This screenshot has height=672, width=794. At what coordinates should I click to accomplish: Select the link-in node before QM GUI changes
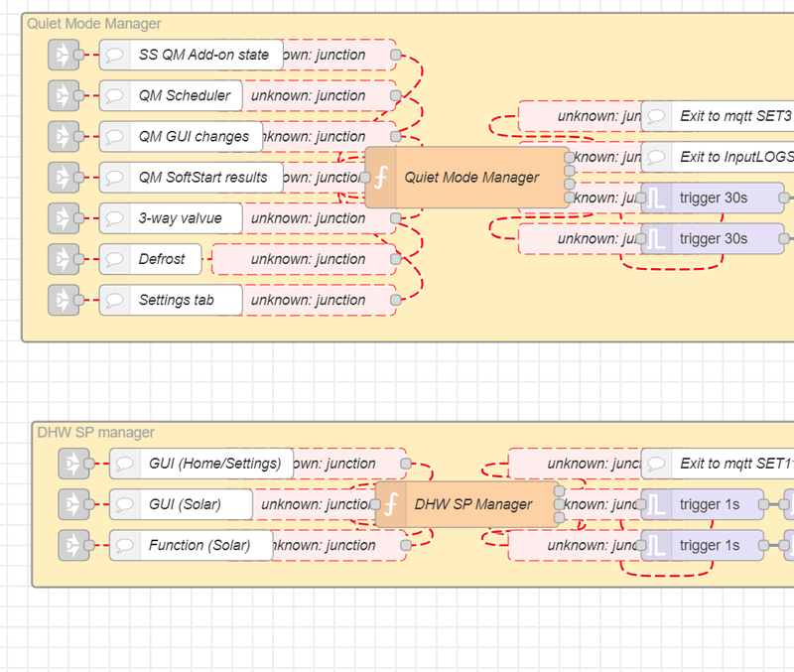64,137
